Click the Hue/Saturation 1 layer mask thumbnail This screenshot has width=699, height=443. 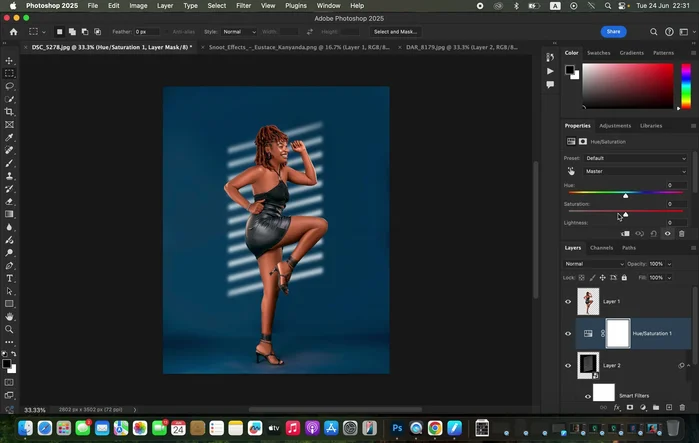tap(617, 333)
